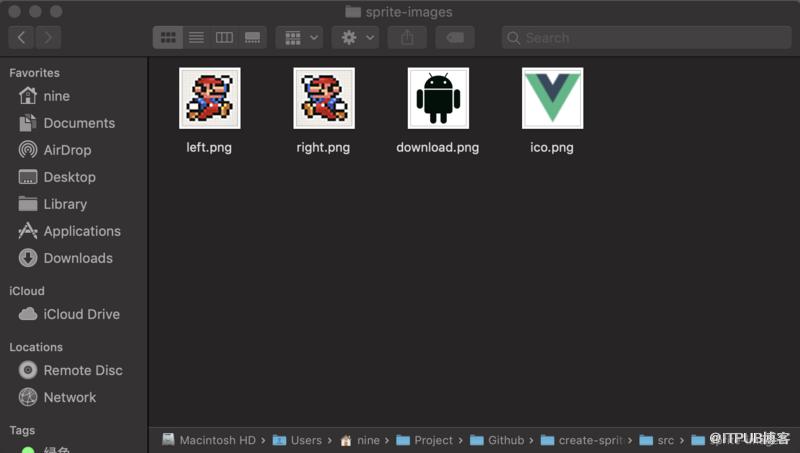This screenshot has width=800, height=453.
Task: Click the Favorites sidebar heading
Action: coord(34,73)
